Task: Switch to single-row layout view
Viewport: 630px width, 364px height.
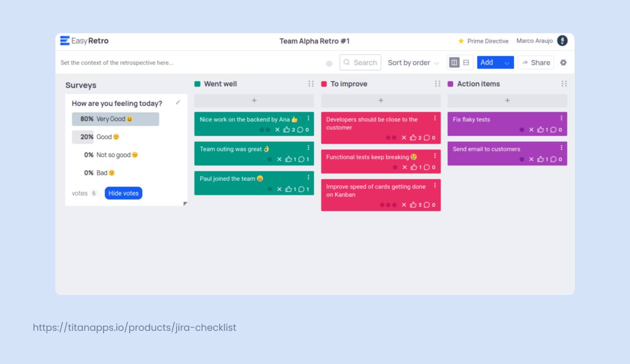Action: tap(466, 62)
